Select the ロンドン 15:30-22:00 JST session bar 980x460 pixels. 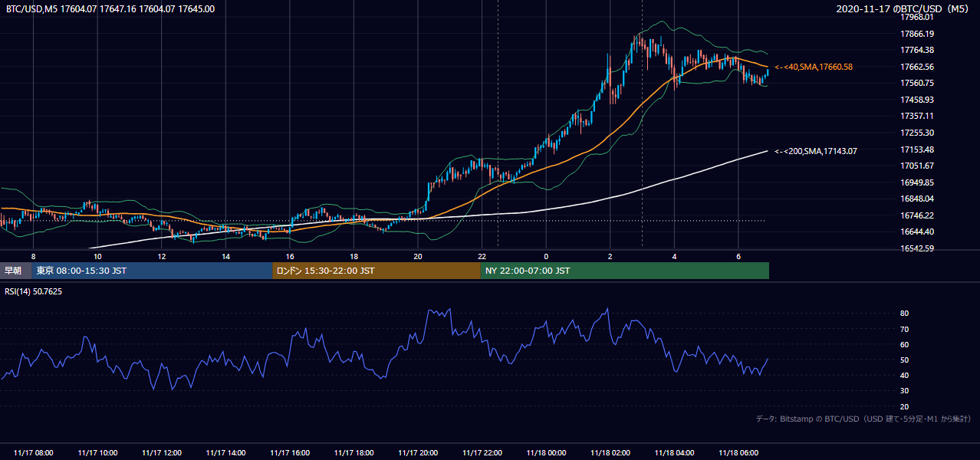point(377,271)
